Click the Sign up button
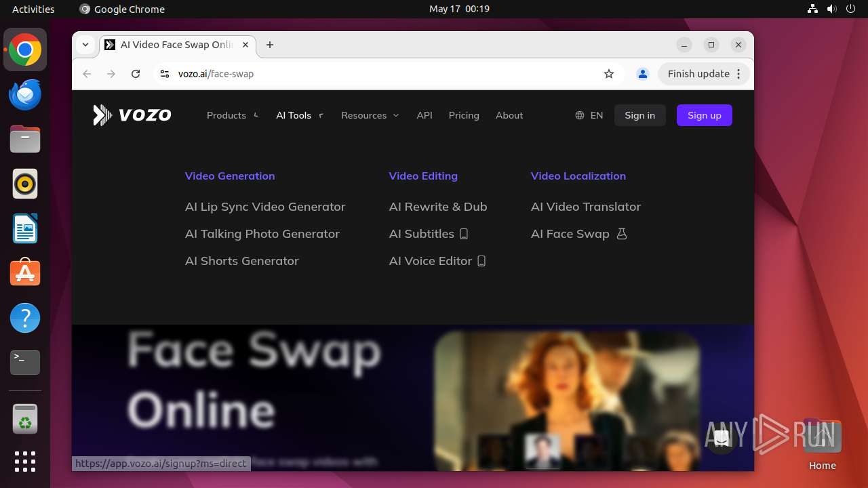 click(705, 115)
